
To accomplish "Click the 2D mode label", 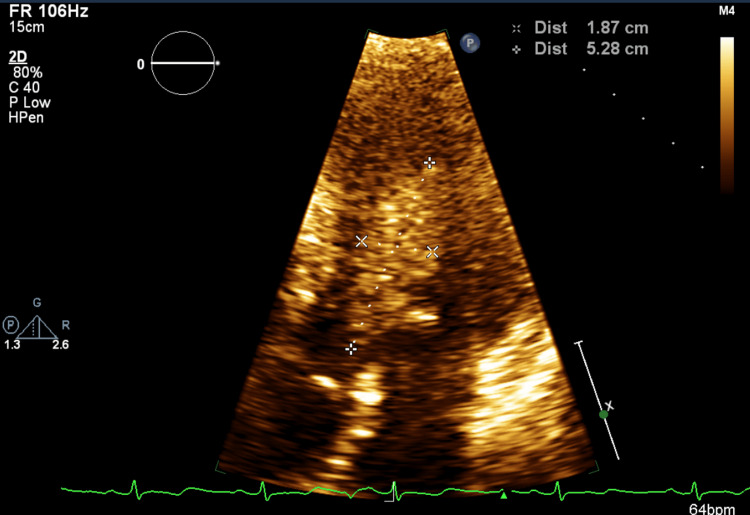I will pyautogui.click(x=18, y=57).
